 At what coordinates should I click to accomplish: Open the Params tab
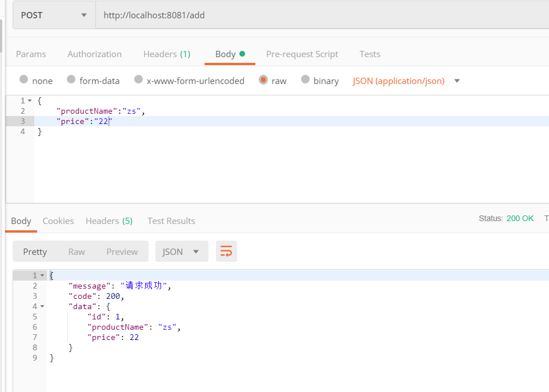click(x=31, y=54)
